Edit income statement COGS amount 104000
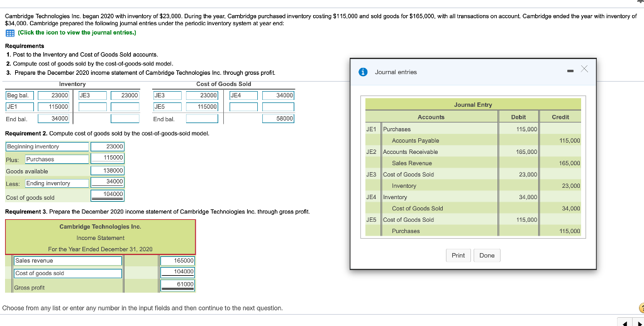644x326 pixels. [177, 272]
